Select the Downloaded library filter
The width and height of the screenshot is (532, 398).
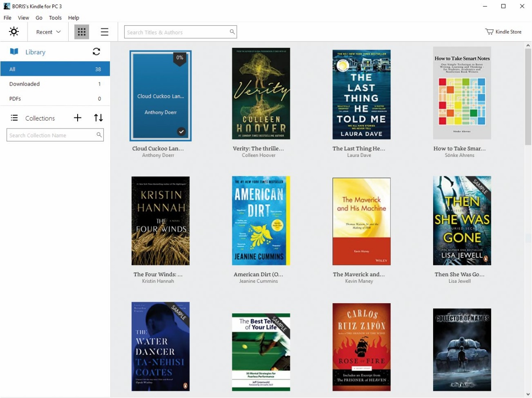coord(55,84)
